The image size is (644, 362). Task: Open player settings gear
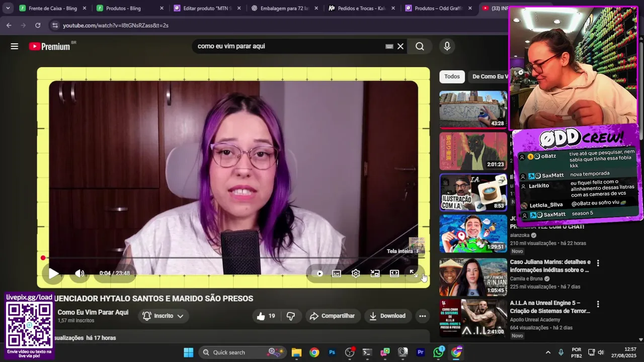pyautogui.click(x=356, y=274)
